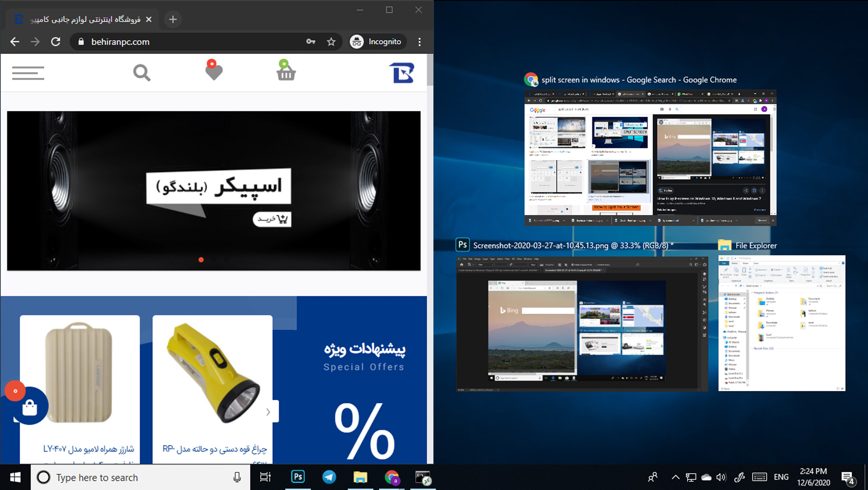Click the key password icon in address bar
This screenshot has width=868, height=490.
coord(311,42)
